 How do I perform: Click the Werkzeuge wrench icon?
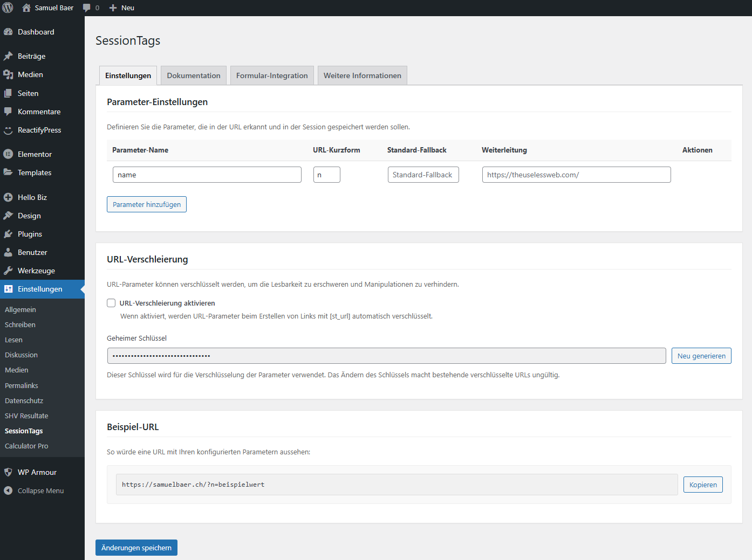click(x=8, y=271)
